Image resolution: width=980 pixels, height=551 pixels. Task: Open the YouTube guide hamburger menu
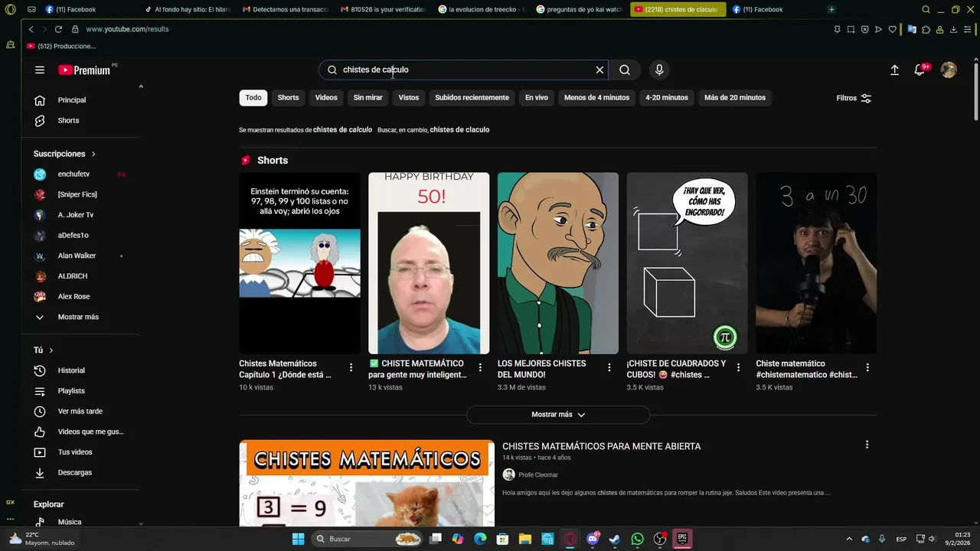point(40,70)
